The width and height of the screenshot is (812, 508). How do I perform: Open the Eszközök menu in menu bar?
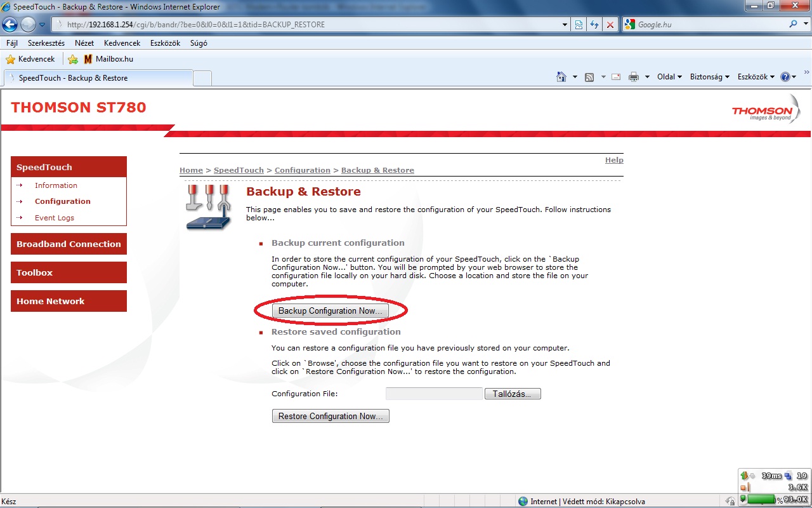[166, 43]
